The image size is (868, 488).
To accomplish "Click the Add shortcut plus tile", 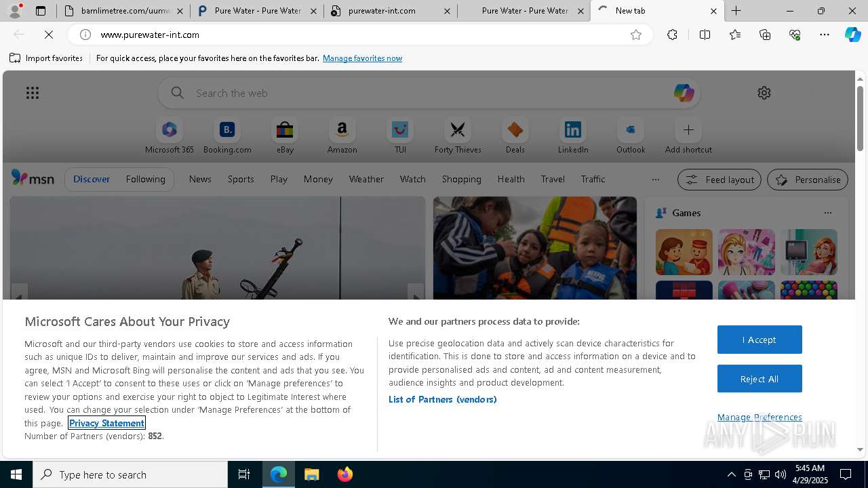I will click(688, 136).
